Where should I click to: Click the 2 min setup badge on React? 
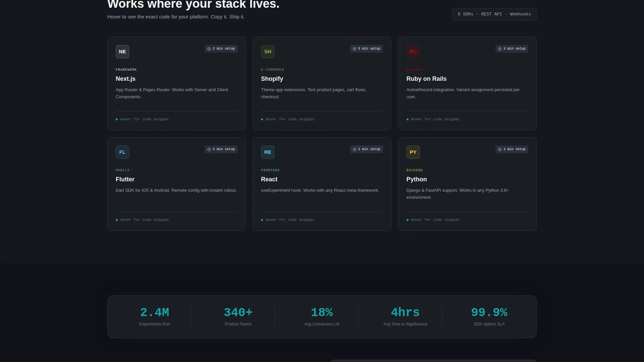(366, 149)
